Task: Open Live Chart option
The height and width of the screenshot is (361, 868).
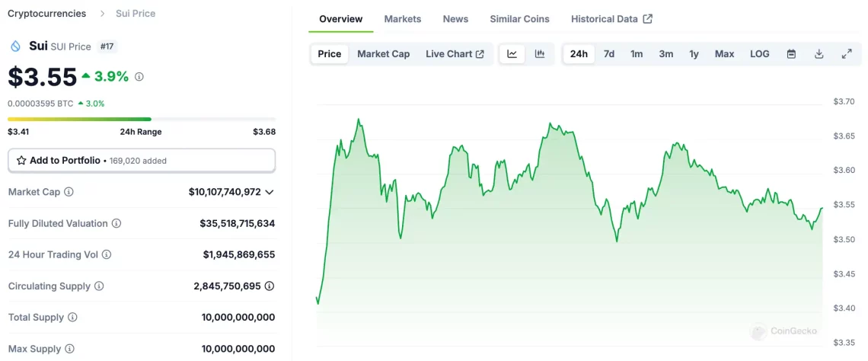Action: [x=455, y=54]
